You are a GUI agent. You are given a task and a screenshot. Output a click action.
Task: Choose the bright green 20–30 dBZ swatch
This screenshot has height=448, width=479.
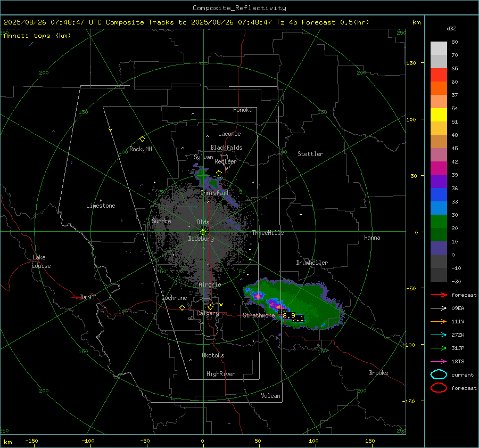439,221
